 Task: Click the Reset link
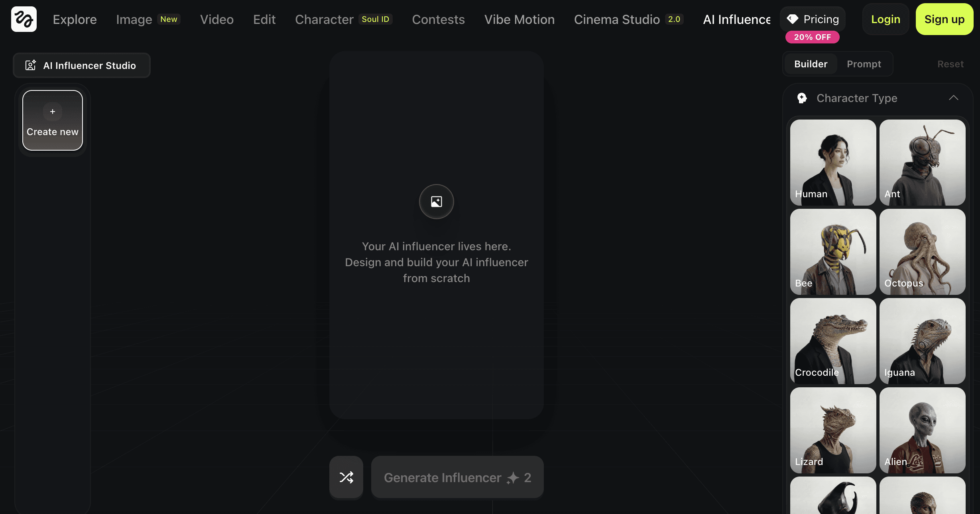pyautogui.click(x=950, y=64)
